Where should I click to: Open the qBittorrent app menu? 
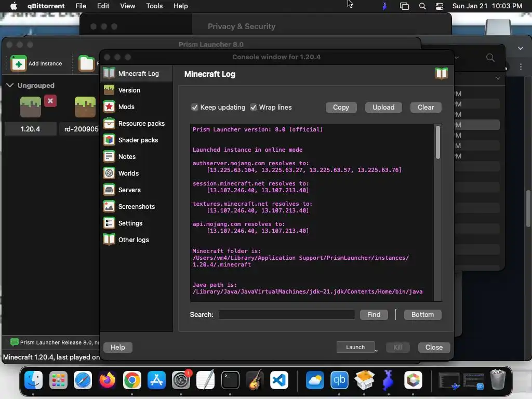pyautogui.click(x=46, y=6)
